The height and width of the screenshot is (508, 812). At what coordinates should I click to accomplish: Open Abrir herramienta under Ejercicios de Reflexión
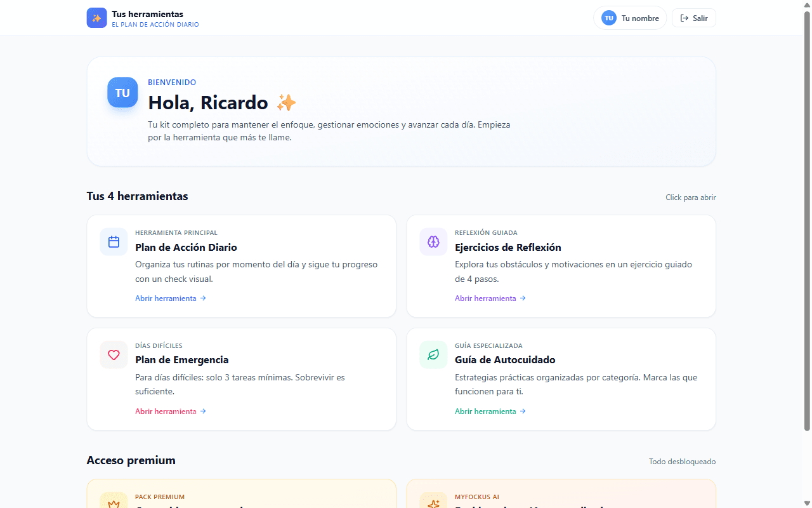[x=490, y=298]
